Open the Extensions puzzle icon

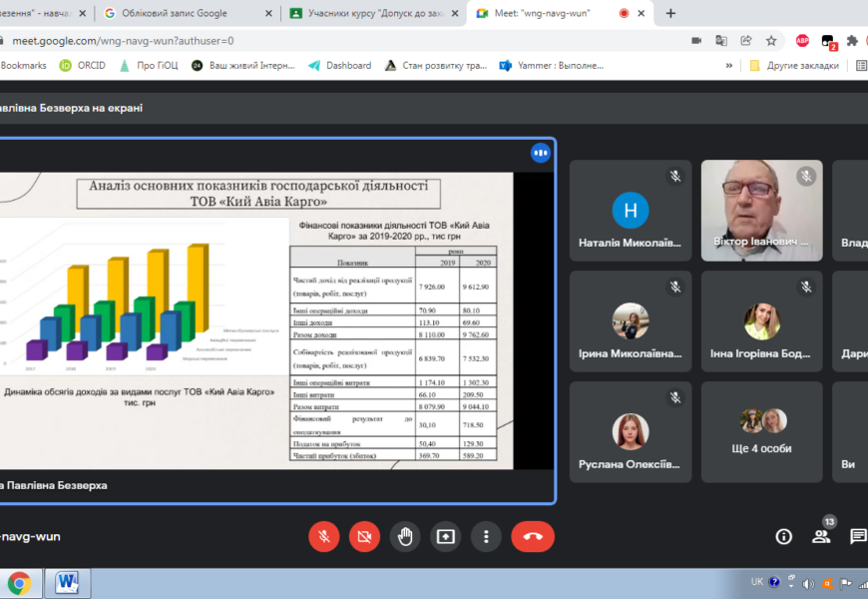[x=852, y=41]
